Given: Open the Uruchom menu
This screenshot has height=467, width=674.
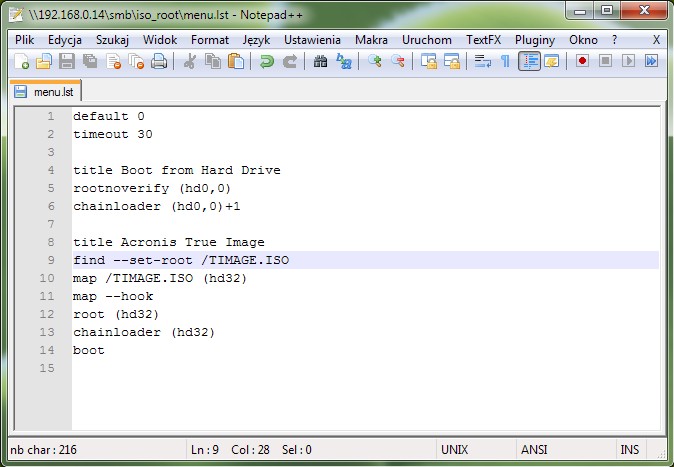Looking at the screenshot, I should point(427,40).
